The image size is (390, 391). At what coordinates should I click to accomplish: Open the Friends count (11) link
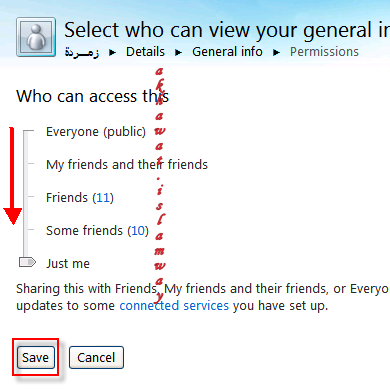[x=103, y=198]
